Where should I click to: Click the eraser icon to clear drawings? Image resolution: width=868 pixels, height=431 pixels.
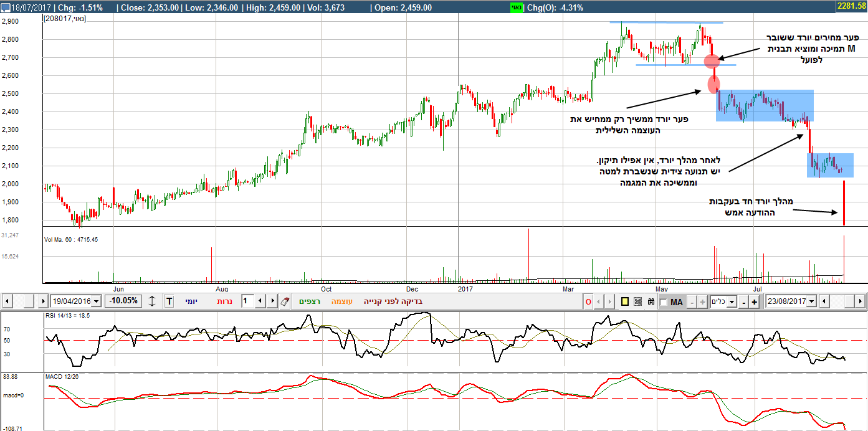tap(285, 301)
